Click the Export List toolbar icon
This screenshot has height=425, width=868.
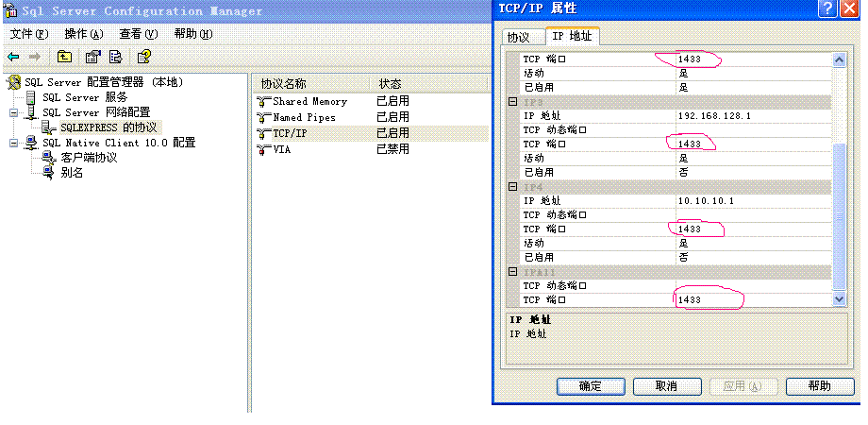click(116, 56)
